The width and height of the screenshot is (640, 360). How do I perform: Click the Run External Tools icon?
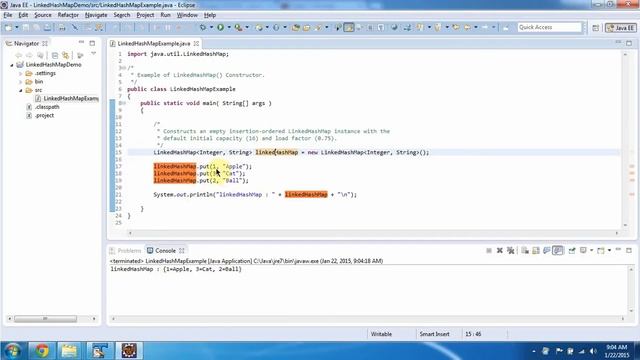(x=238, y=27)
